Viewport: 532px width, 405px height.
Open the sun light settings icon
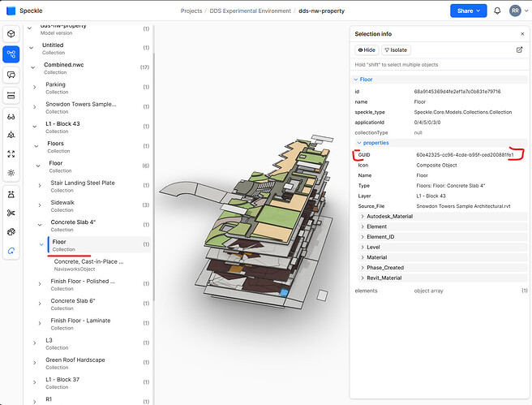pyautogui.click(x=11, y=173)
